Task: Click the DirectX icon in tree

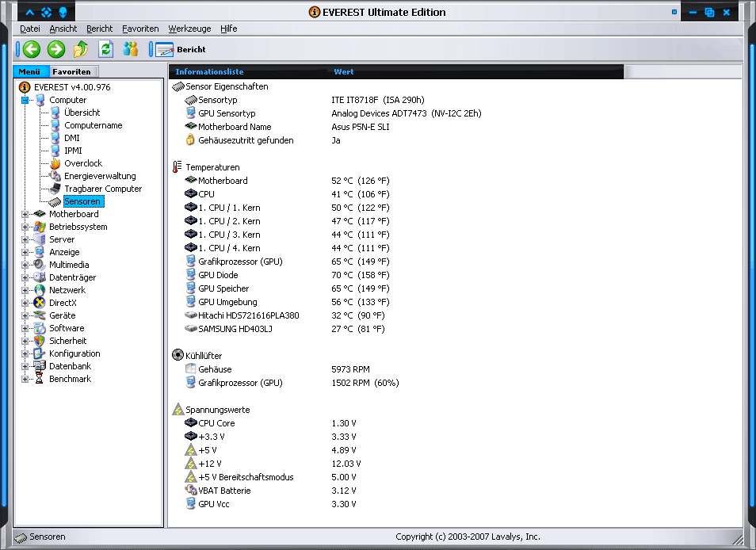Action: [40, 303]
